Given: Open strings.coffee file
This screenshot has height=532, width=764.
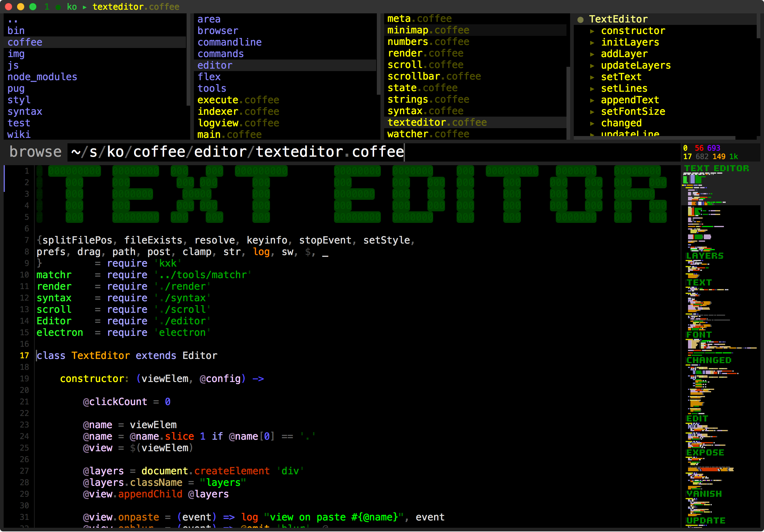Looking at the screenshot, I should point(475,99).
